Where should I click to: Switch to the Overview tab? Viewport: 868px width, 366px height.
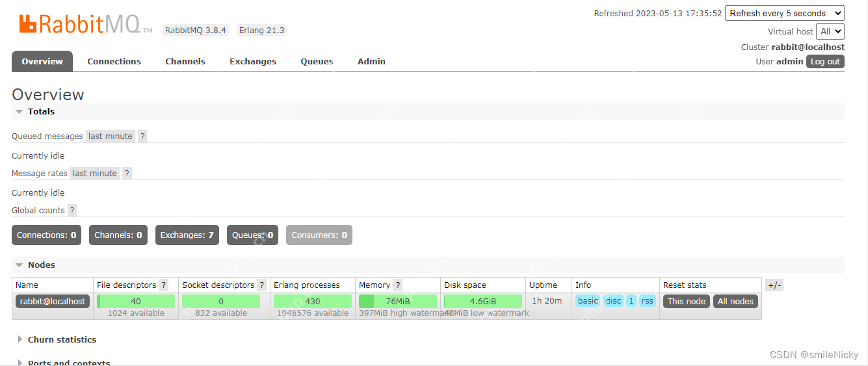pos(42,62)
